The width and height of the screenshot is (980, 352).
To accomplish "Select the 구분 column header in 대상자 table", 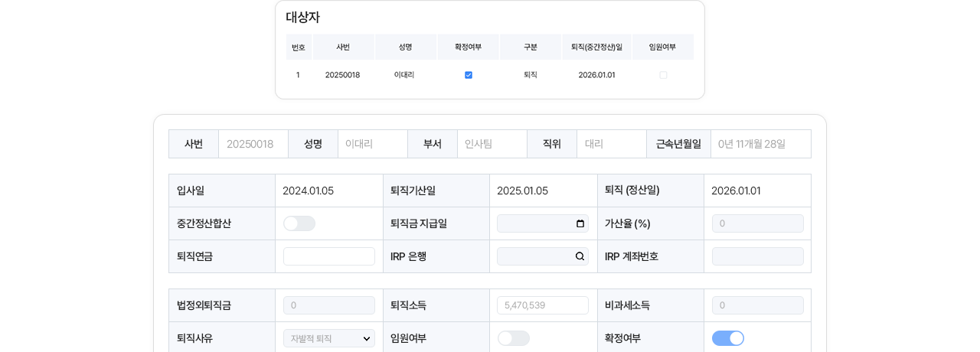I will [x=530, y=47].
